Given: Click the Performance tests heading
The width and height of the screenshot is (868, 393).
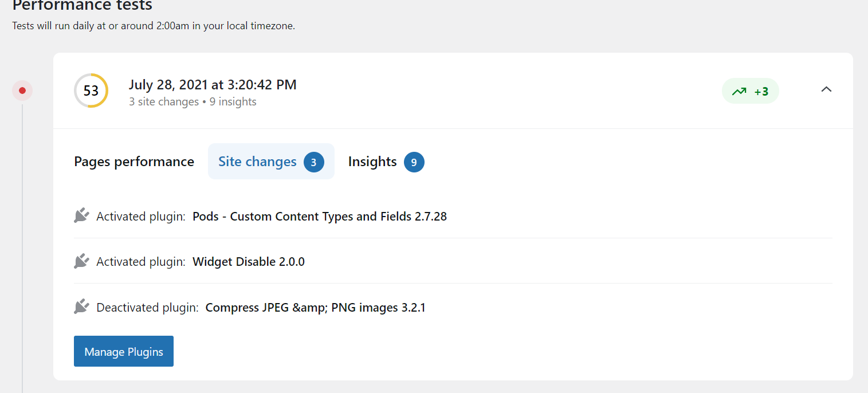Looking at the screenshot, I should (x=83, y=6).
